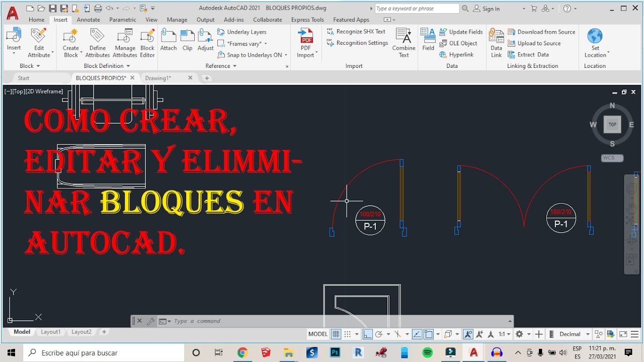The image size is (644, 362).
Task: Click Sign In button
Action: point(487,9)
